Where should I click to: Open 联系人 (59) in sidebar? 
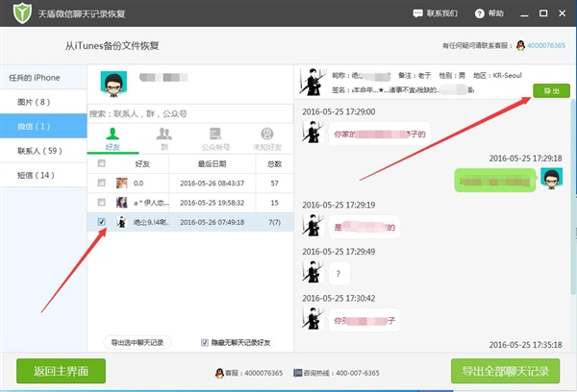[x=43, y=151]
